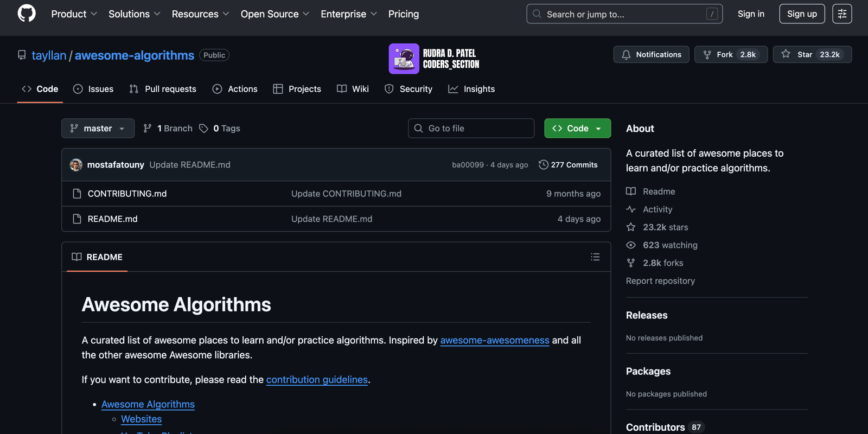Toggle notifications for this repository
This screenshot has height=434, width=868.
pos(651,55)
